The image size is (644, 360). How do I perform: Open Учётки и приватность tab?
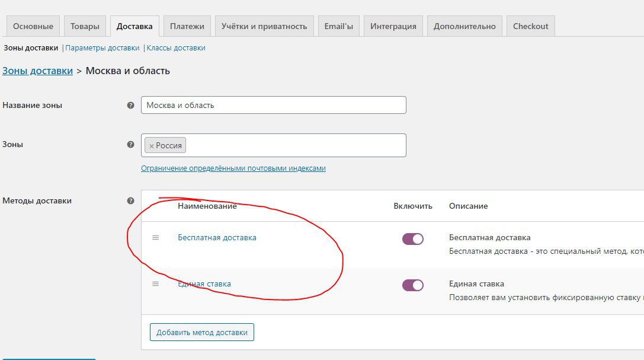[264, 26]
